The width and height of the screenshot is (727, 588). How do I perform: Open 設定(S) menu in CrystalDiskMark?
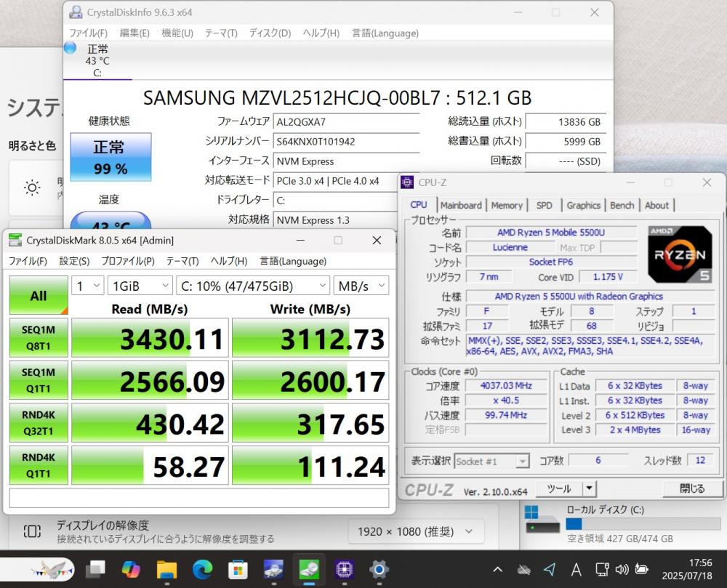click(x=75, y=262)
